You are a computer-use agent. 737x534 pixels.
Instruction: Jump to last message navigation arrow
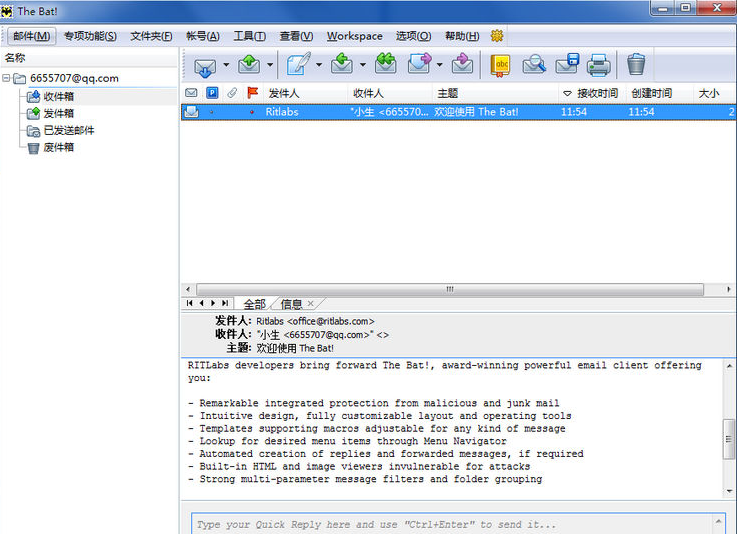[x=225, y=303]
